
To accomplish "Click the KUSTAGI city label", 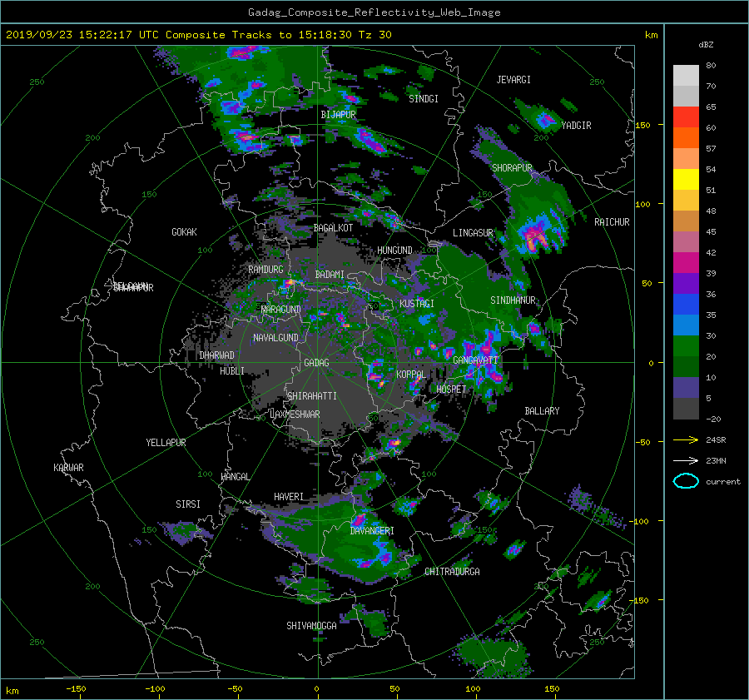I will (x=417, y=304).
